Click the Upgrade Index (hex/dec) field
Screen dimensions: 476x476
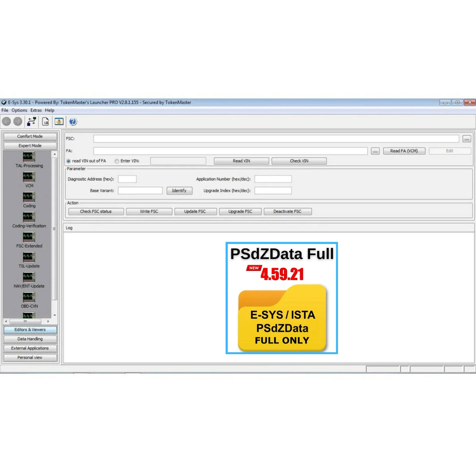point(273,190)
